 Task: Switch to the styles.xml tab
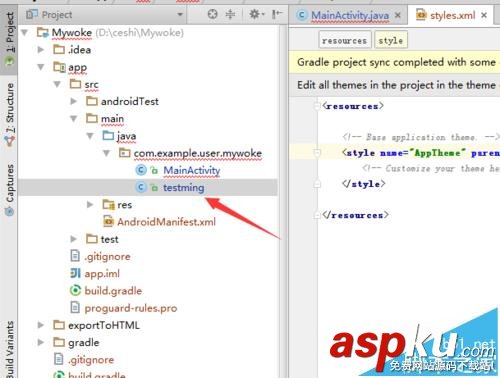tap(452, 15)
